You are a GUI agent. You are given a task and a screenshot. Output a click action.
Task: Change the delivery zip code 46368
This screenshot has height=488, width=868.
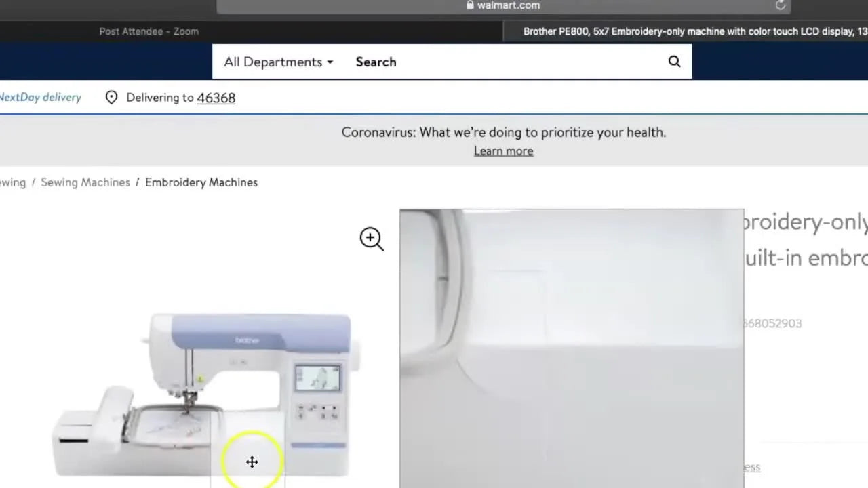pos(216,98)
